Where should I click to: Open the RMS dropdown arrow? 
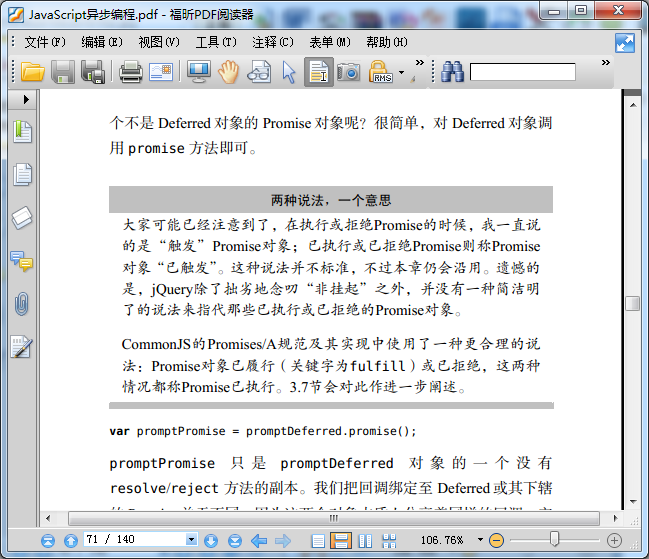click(x=401, y=72)
